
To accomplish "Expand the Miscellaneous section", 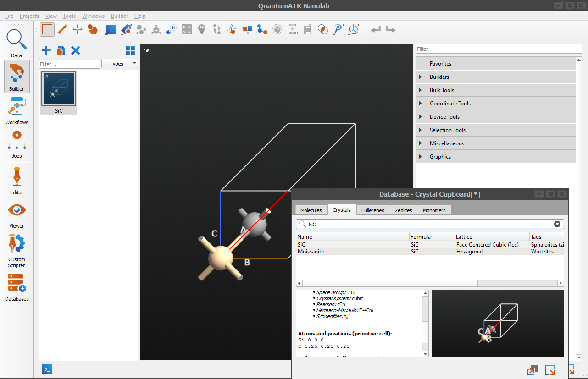I will coord(496,143).
